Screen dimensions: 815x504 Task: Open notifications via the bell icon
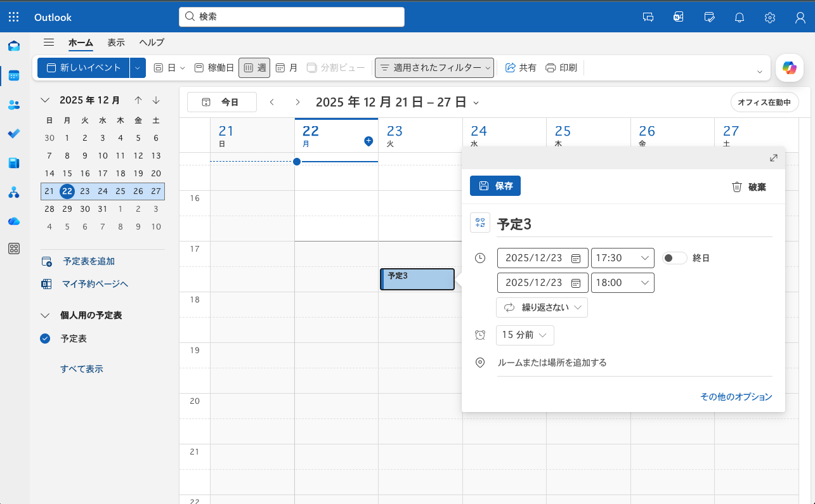pyautogui.click(x=739, y=17)
